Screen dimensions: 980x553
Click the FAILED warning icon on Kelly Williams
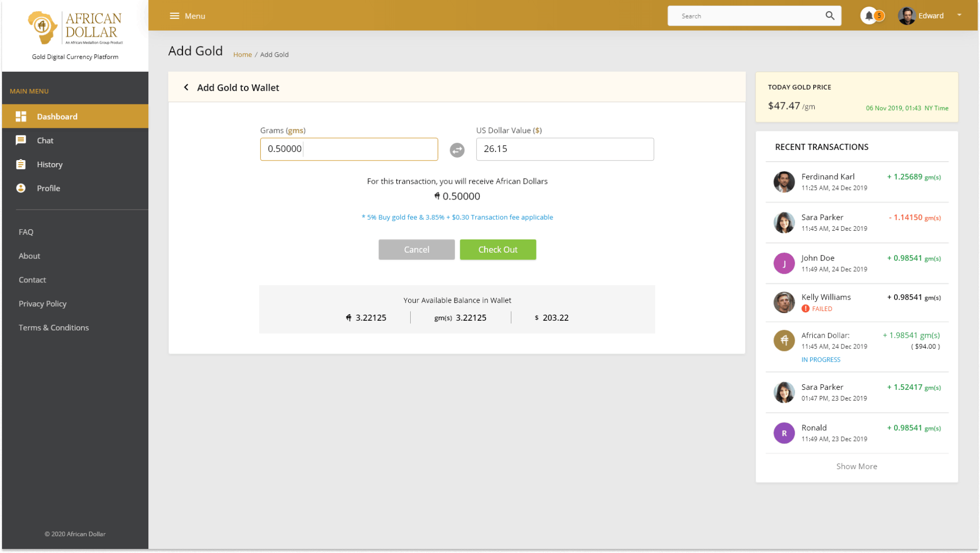click(805, 308)
